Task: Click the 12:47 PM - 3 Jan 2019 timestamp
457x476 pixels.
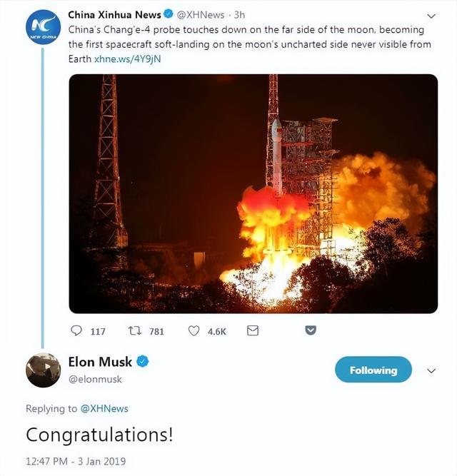Action: [76, 461]
